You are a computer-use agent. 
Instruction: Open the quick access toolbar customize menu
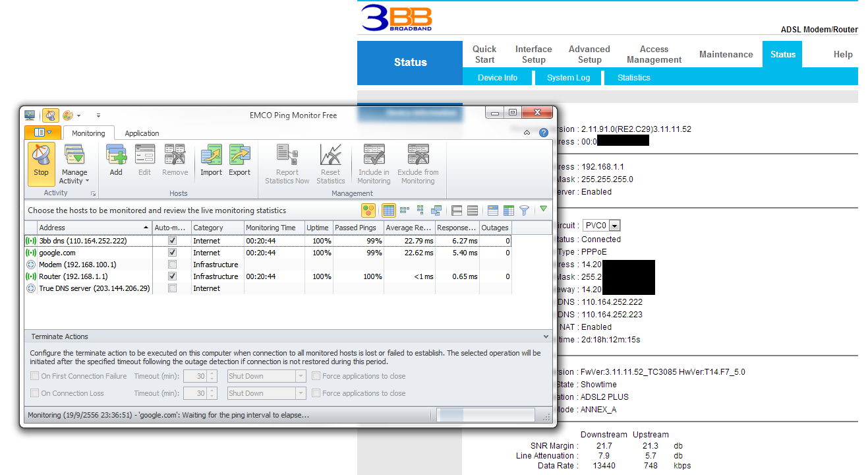point(98,115)
